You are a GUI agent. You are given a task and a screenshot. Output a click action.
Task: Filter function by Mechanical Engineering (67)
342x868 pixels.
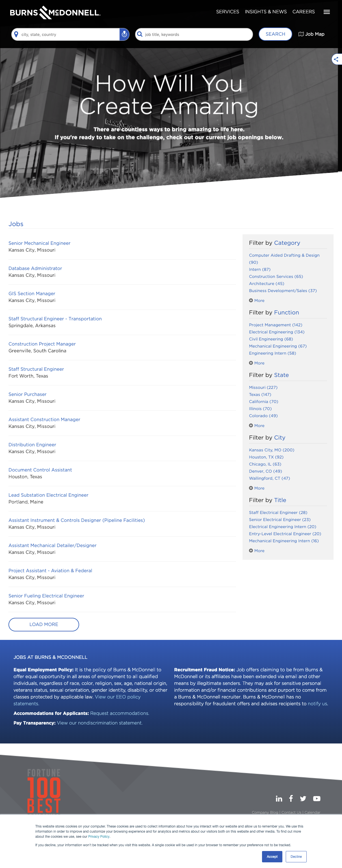click(278, 346)
